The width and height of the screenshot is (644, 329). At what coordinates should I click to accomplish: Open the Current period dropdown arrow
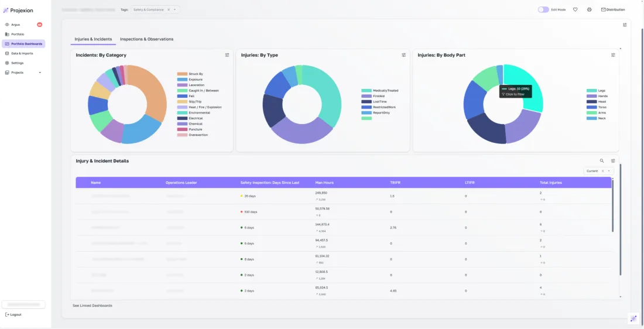pyautogui.click(x=609, y=171)
